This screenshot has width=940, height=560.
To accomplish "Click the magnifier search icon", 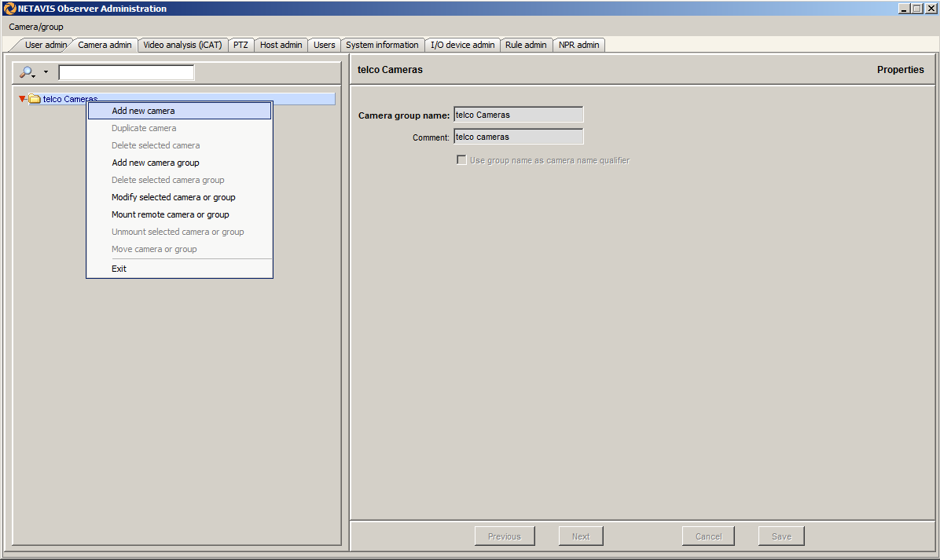I will tap(27, 72).
